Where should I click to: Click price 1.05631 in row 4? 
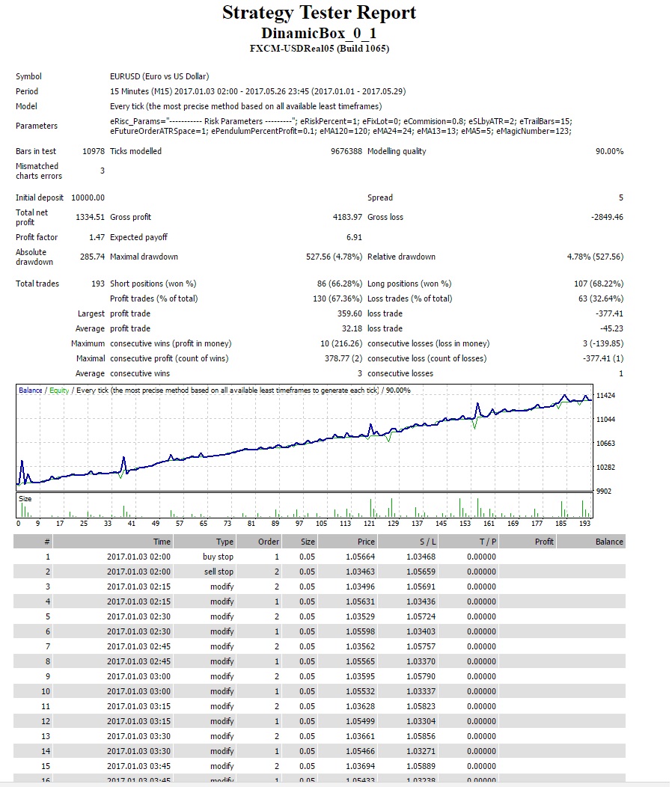coord(361,601)
